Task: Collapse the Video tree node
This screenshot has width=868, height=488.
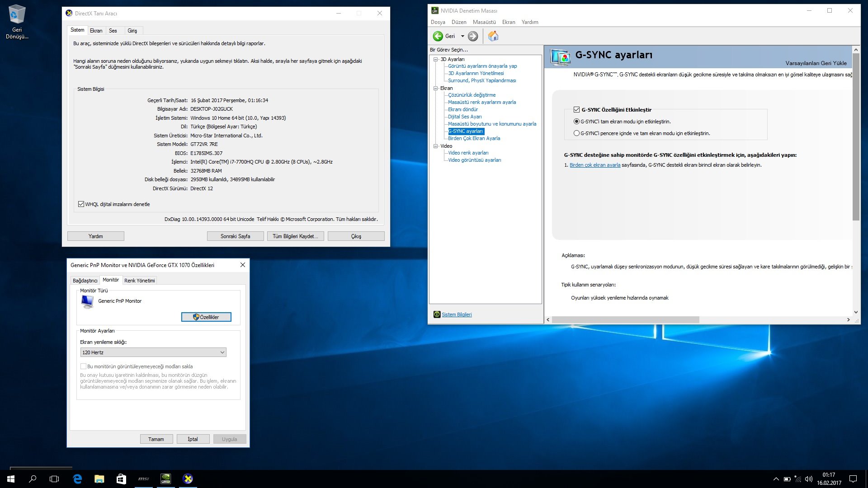Action: (435, 146)
